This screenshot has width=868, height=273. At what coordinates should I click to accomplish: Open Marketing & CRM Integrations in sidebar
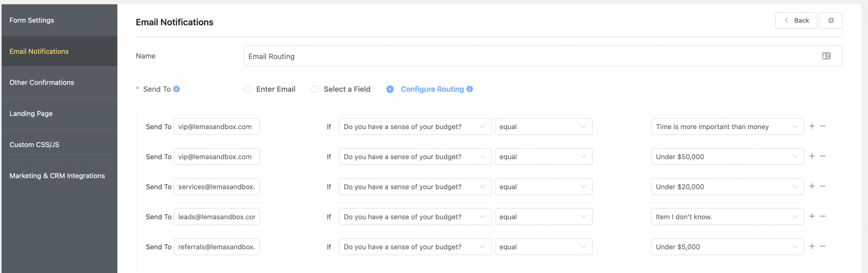59,176
